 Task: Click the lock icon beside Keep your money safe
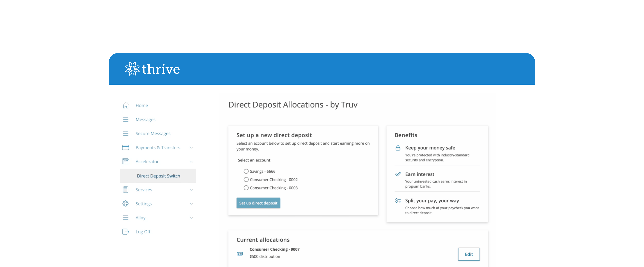[398, 148]
